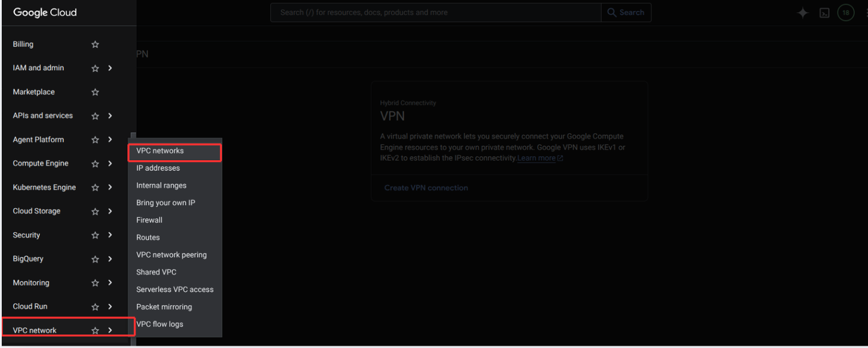Open the Gemini sparkle icon
The height and width of the screenshot is (348, 868).
803,13
